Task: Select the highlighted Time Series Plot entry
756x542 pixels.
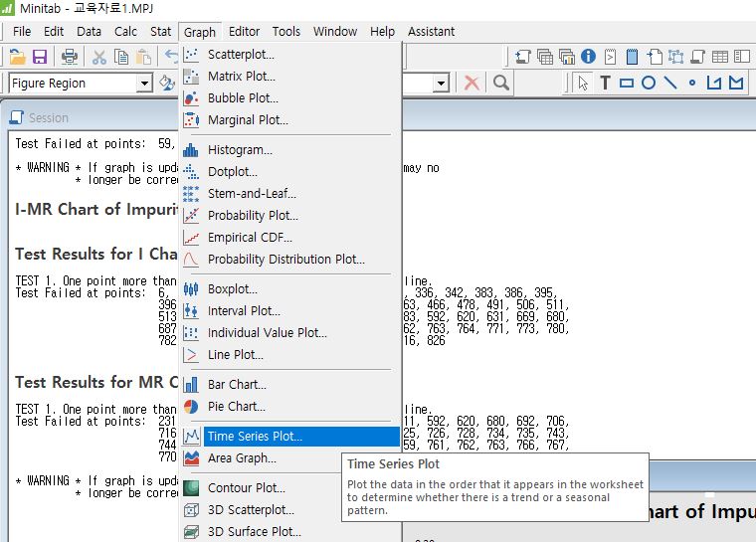Action: coord(290,437)
